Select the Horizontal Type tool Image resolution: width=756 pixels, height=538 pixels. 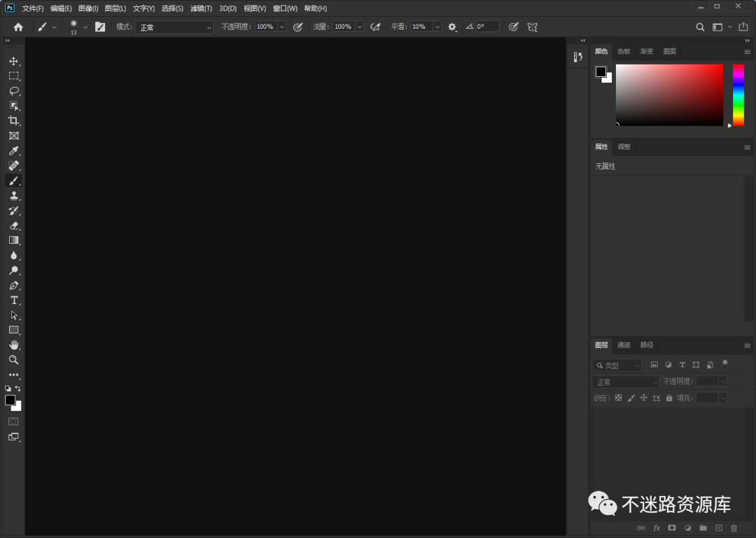click(x=13, y=300)
